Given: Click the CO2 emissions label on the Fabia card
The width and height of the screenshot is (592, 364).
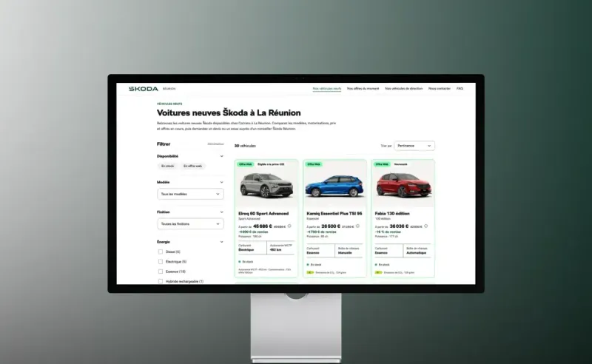Looking at the screenshot, I should [x=399, y=272].
